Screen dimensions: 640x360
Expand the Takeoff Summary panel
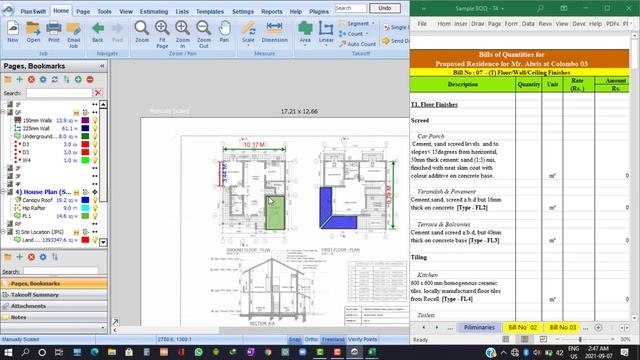pyautogui.click(x=54, y=295)
